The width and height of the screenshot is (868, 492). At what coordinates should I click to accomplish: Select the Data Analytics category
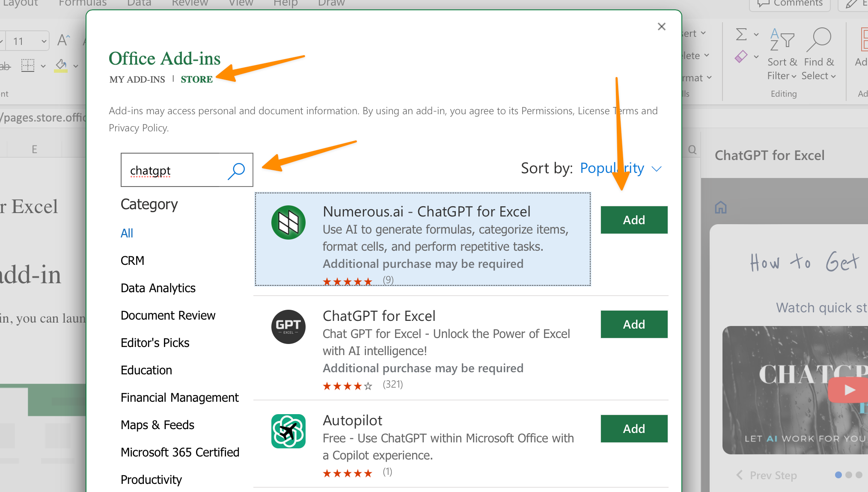tap(158, 288)
